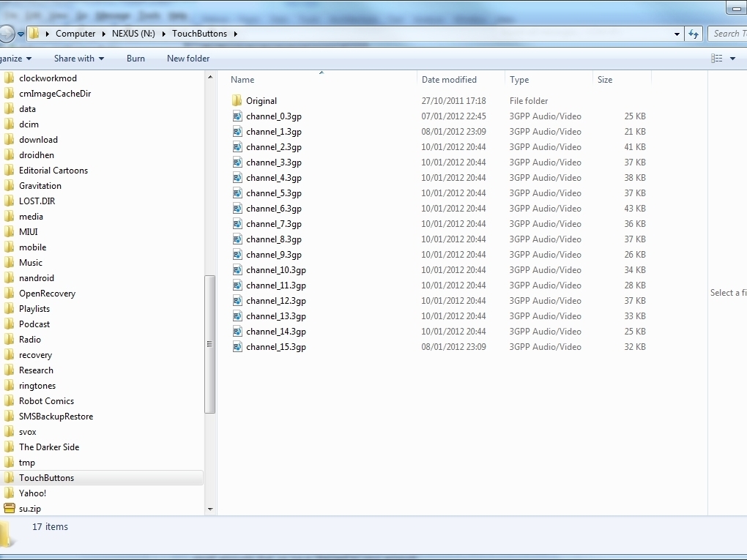747x560 pixels.
Task: Select the cmImageCacheDir folder
Action: (x=55, y=94)
